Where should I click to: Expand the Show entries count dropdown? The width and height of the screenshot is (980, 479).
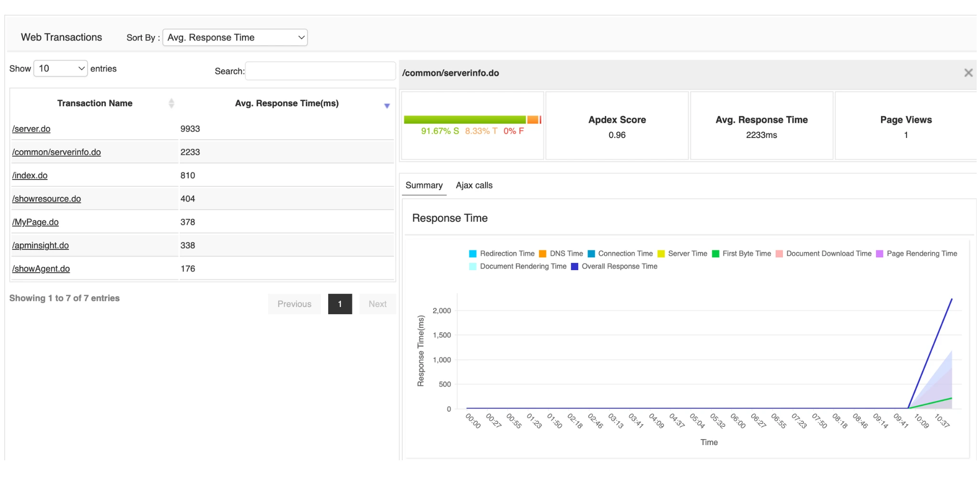click(61, 68)
